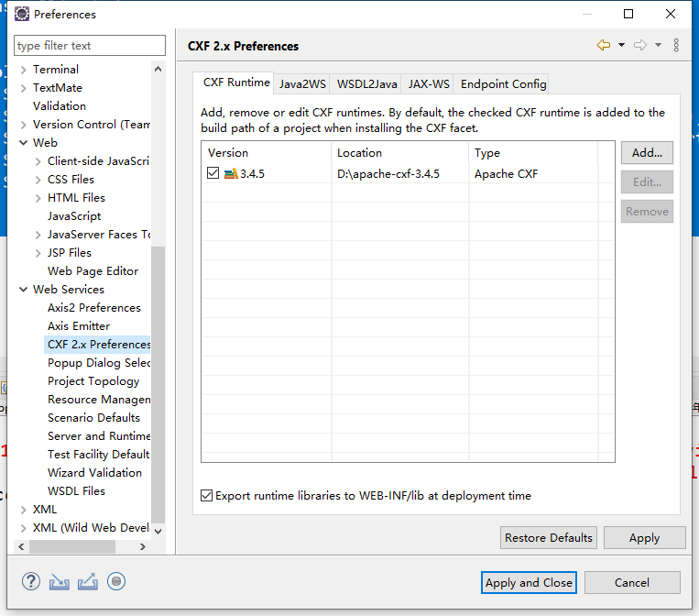The height and width of the screenshot is (616, 699).
Task: Click the CXF runtime 3.4.5 library icon
Action: click(231, 173)
